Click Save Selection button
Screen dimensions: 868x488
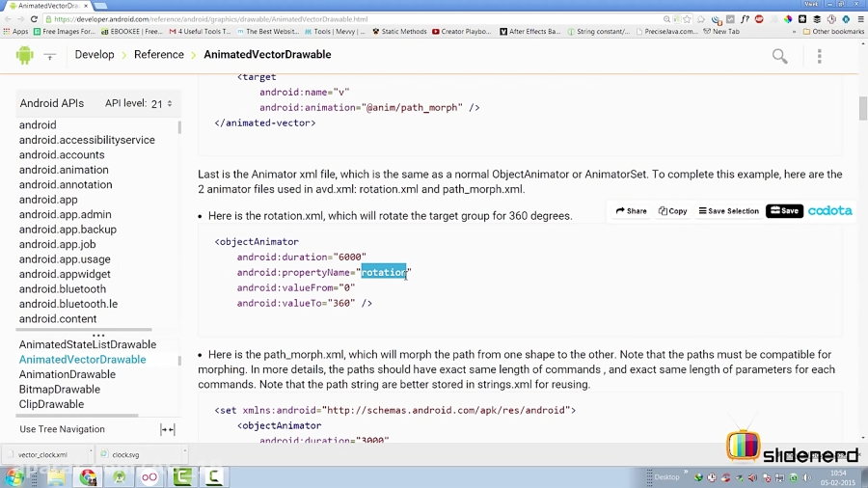coord(728,211)
